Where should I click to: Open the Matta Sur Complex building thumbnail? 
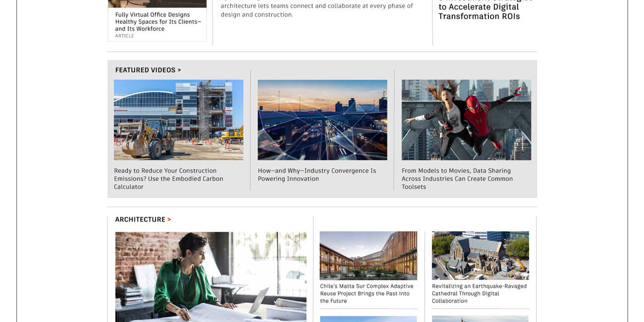(x=368, y=256)
